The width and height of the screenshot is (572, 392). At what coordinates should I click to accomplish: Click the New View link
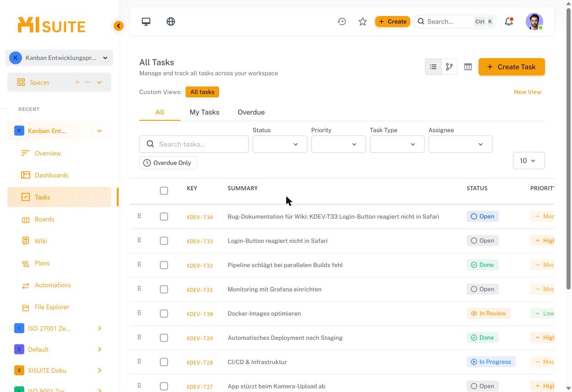[x=528, y=92]
